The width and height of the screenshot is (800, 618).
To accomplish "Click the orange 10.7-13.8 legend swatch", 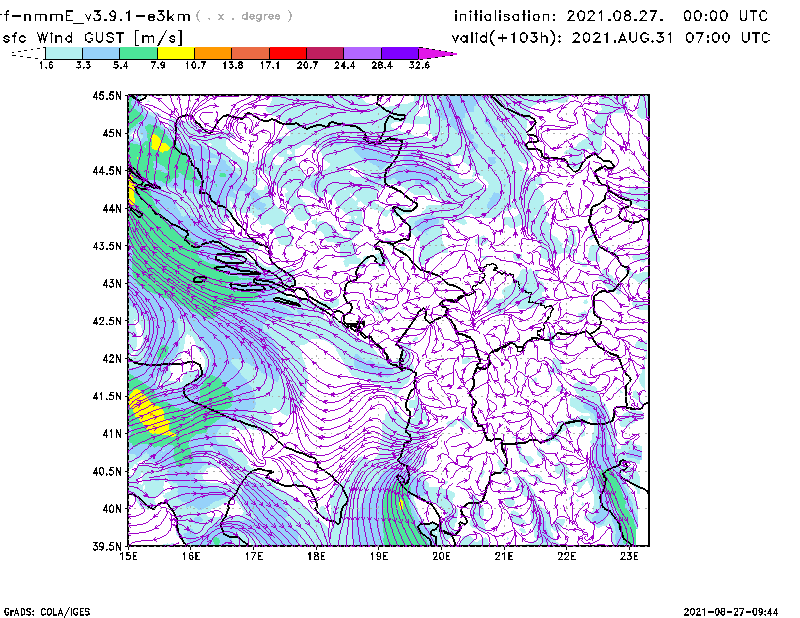I will click(x=213, y=53).
